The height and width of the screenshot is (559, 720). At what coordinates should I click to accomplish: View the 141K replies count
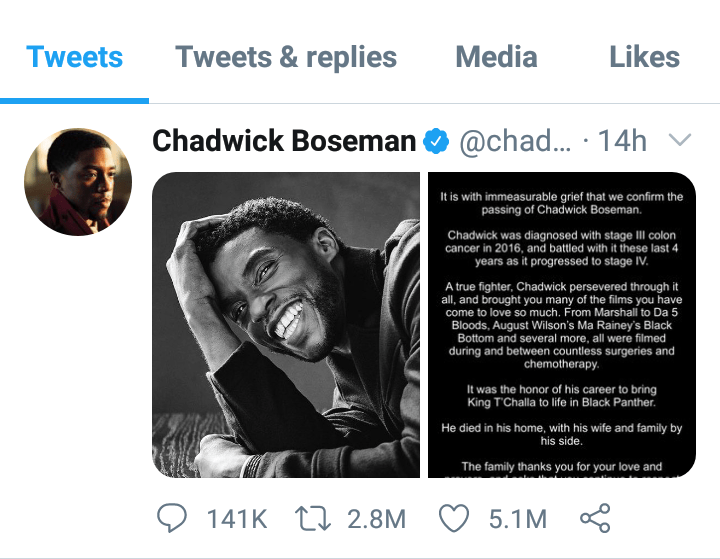pyautogui.click(x=237, y=519)
